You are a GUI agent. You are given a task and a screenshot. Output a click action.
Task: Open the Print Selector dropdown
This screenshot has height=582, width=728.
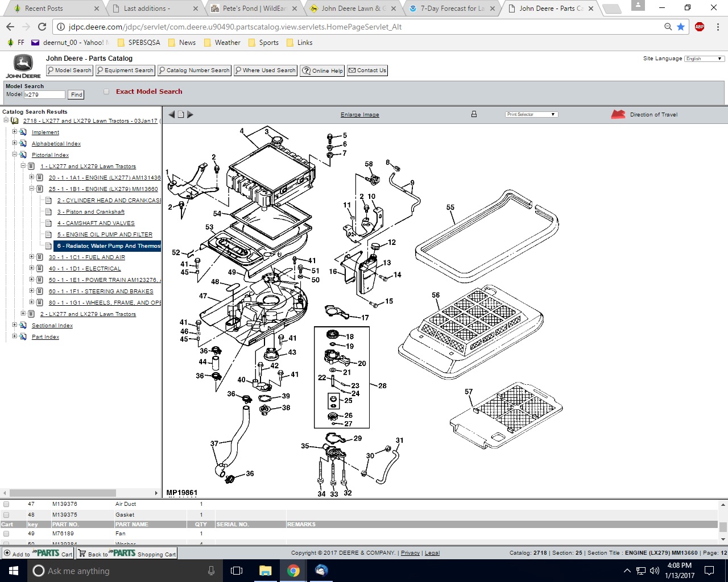(531, 114)
